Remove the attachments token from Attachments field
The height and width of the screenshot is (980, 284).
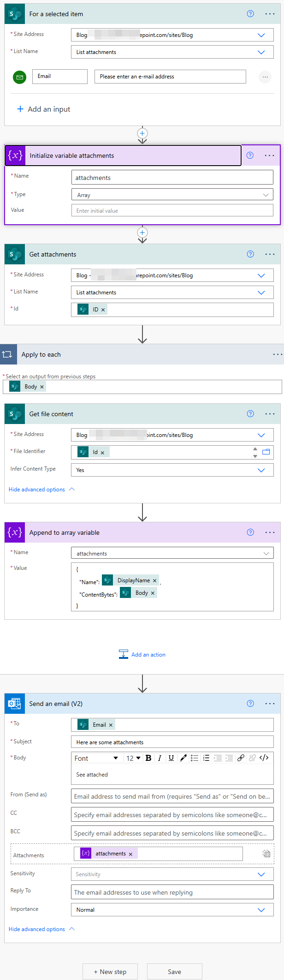pos(130,854)
